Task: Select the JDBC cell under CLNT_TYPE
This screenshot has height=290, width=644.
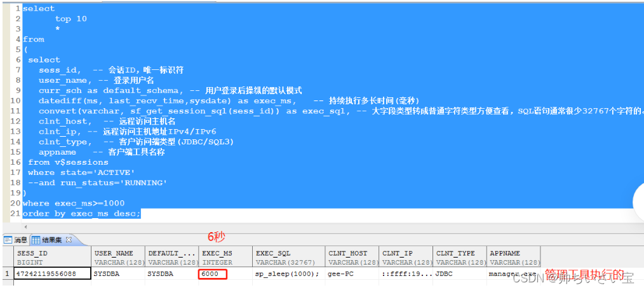Action: [x=460, y=274]
